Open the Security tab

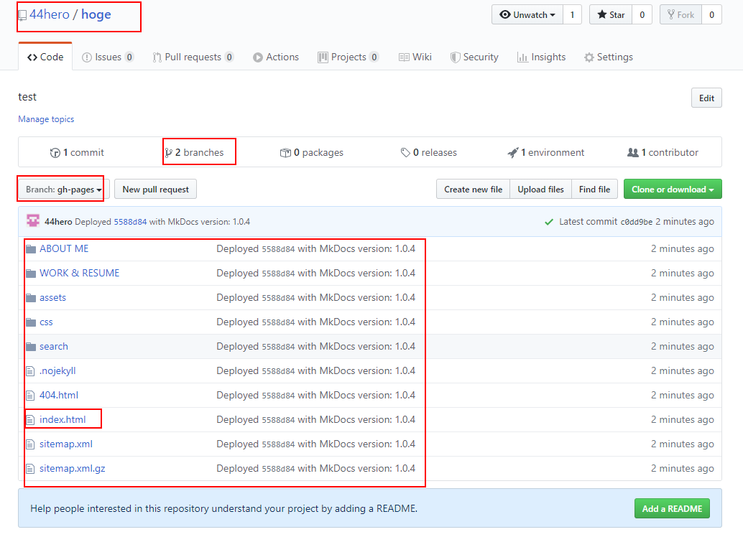[x=474, y=57]
